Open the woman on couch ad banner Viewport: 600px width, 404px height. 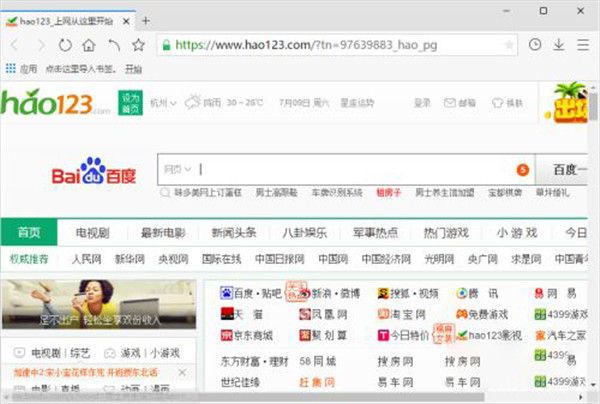tap(99, 304)
